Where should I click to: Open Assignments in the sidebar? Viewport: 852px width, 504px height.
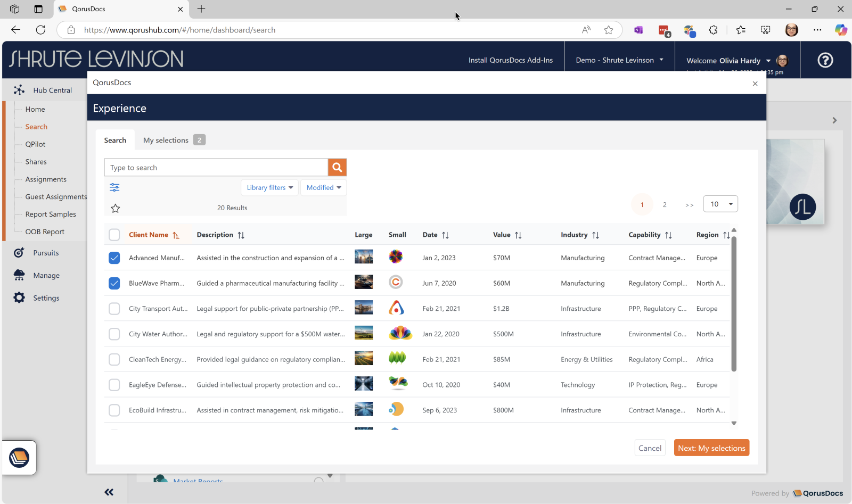click(46, 179)
